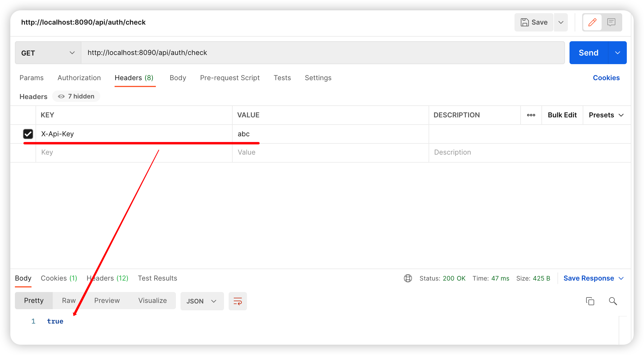644x355 pixels.
Task: Click the request URL input field
Action: (x=323, y=53)
